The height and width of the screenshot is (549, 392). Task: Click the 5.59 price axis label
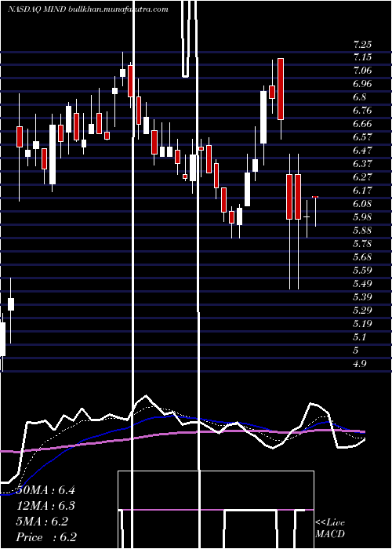coord(362,270)
